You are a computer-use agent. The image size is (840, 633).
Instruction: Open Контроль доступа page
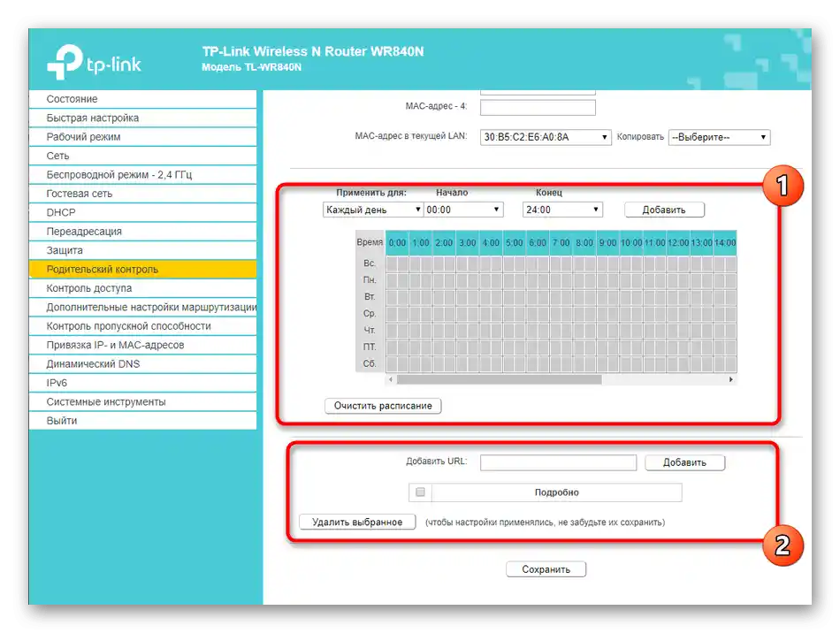143,288
